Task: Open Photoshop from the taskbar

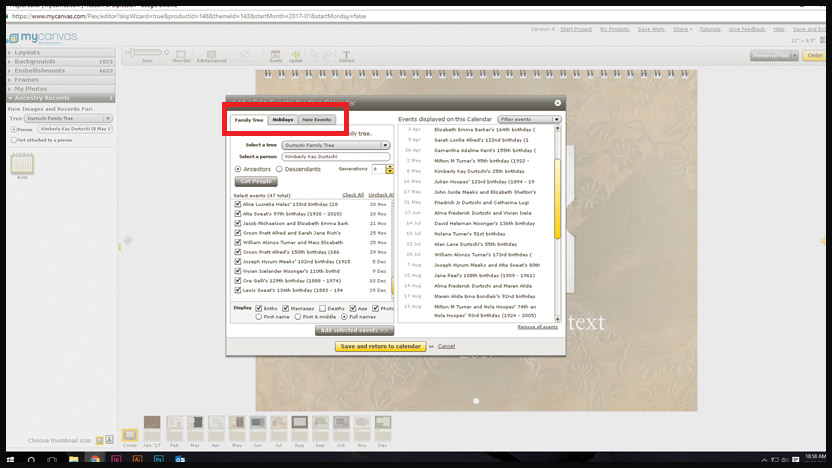Action: 159,460
